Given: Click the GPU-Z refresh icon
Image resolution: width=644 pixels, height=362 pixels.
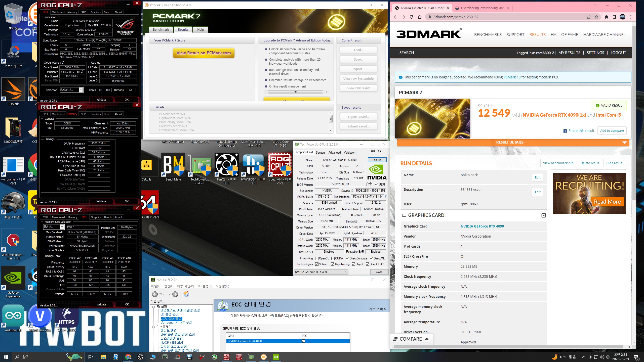Looking at the screenshot, I should [379, 151].
